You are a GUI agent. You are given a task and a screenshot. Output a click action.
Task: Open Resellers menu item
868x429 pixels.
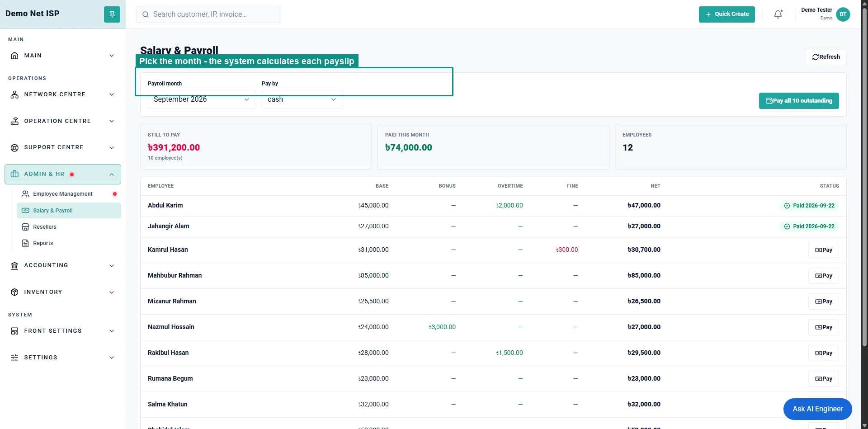pyautogui.click(x=69, y=227)
